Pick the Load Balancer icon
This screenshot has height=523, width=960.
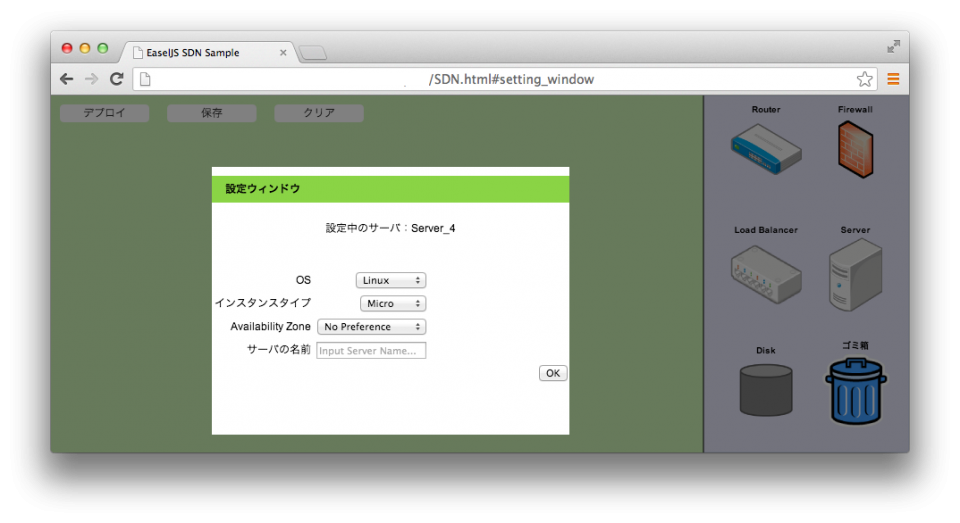766,274
